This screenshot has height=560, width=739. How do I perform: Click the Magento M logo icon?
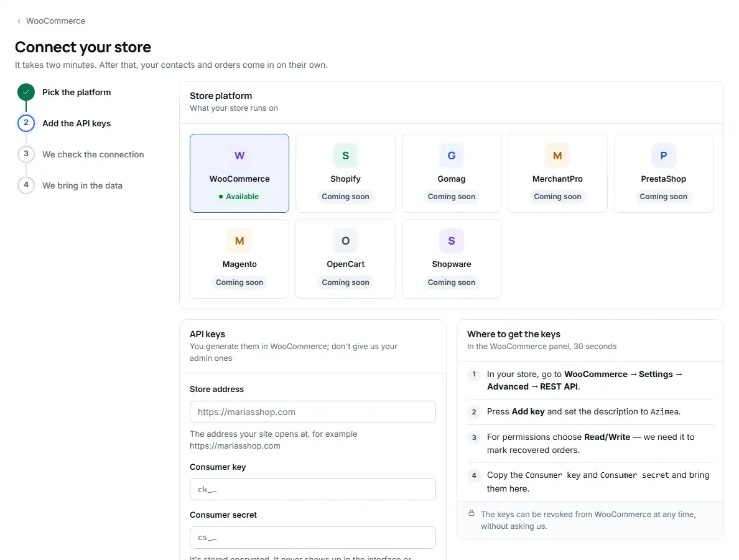coord(239,241)
